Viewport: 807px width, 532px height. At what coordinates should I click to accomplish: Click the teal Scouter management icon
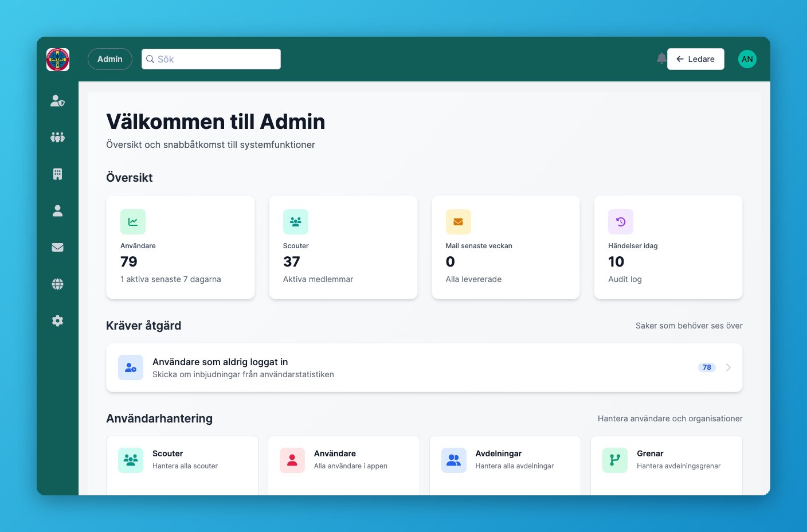[131, 460]
